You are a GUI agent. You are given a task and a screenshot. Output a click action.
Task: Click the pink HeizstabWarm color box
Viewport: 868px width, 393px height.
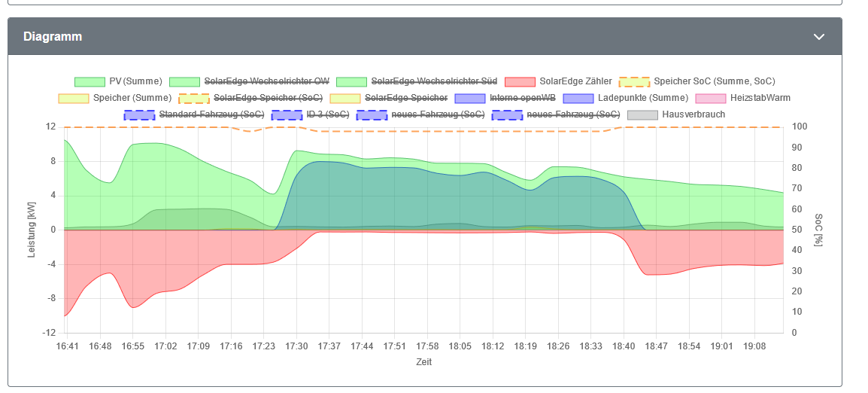pyautogui.click(x=711, y=98)
